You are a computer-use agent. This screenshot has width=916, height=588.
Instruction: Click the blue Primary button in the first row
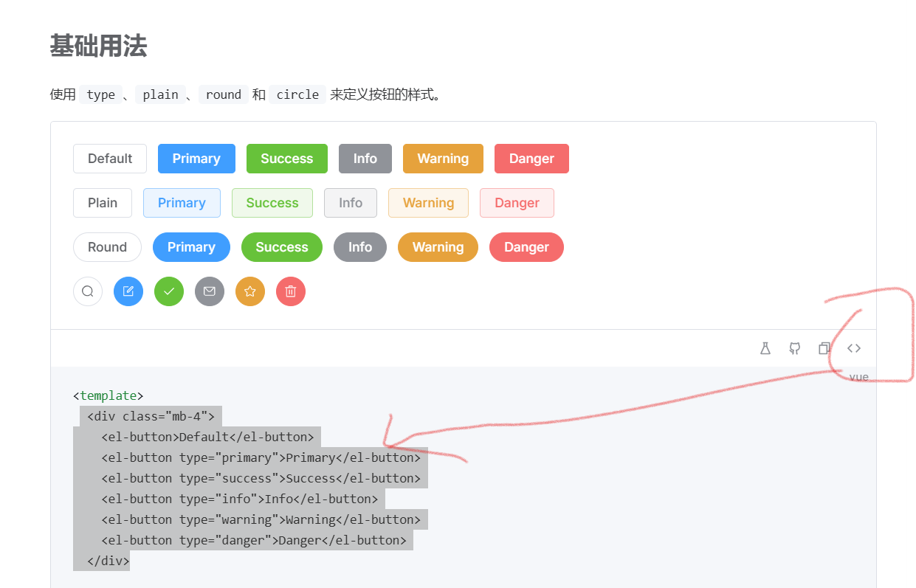click(x=196, y=159)
